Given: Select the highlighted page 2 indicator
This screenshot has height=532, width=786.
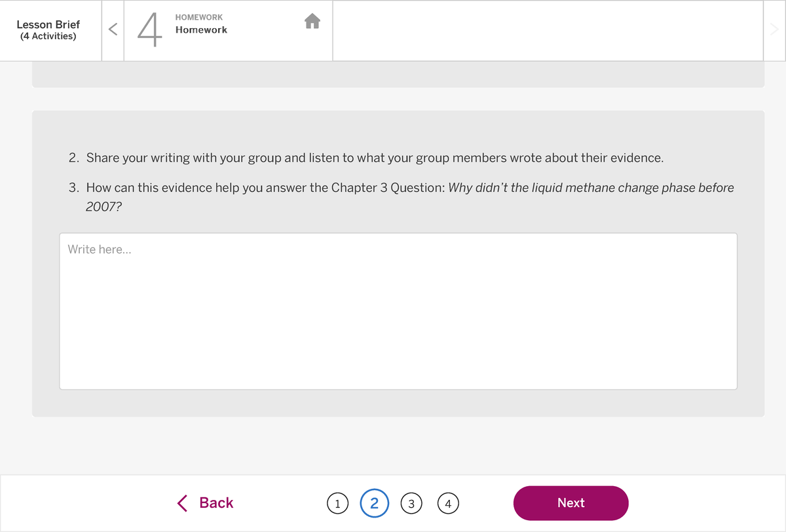Looking at the screenshot, I should pyautogui.click(x=374, y=503).
